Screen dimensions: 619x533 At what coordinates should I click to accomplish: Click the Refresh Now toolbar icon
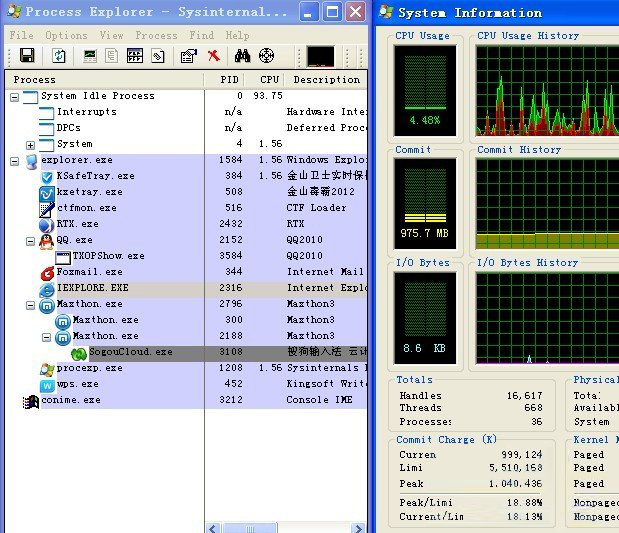tap(59, 56)
